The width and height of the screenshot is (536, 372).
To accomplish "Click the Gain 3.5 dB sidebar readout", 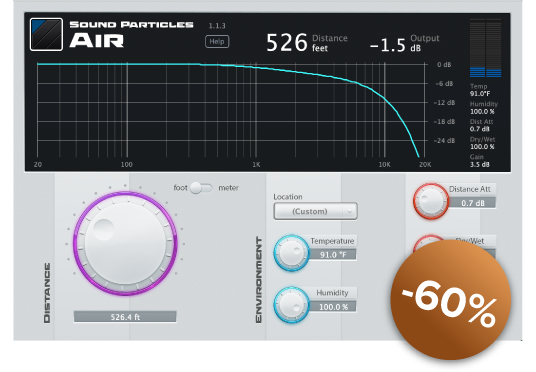I will pos(479,161).
